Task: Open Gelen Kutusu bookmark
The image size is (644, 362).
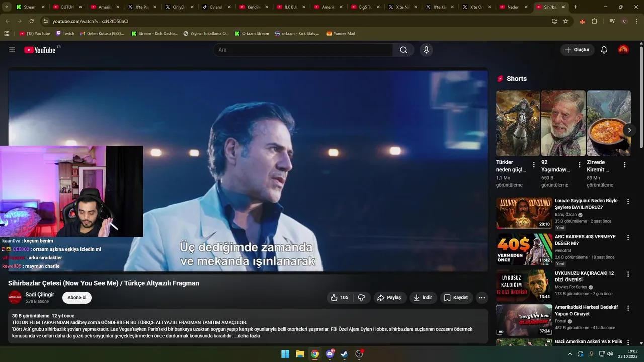Action: (x=102, y=34)
